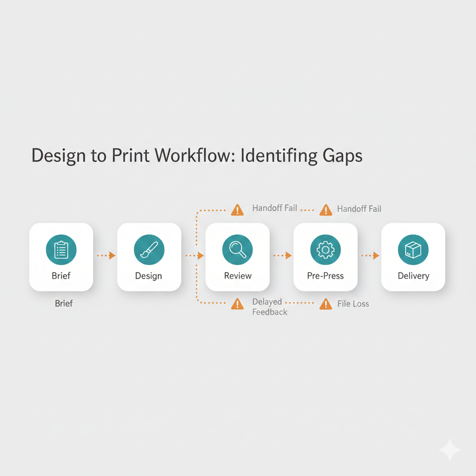Click the Design label text in card

coord(149,276)
